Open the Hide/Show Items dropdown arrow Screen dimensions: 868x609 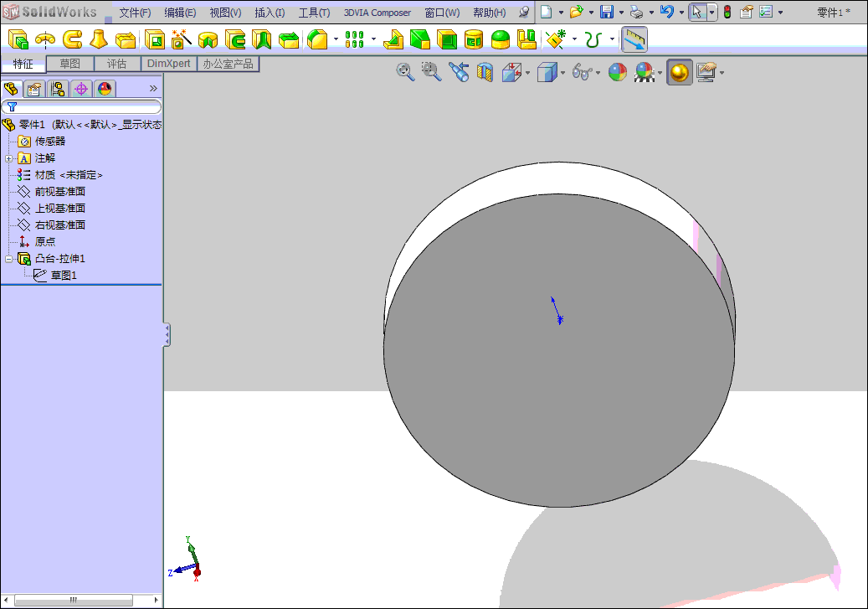click(x=598, y=73)
